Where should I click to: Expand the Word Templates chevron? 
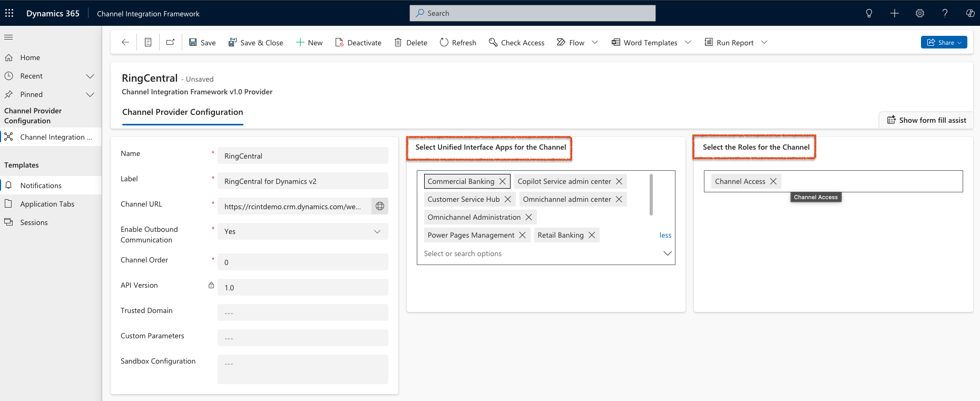[x=688, y=42]
